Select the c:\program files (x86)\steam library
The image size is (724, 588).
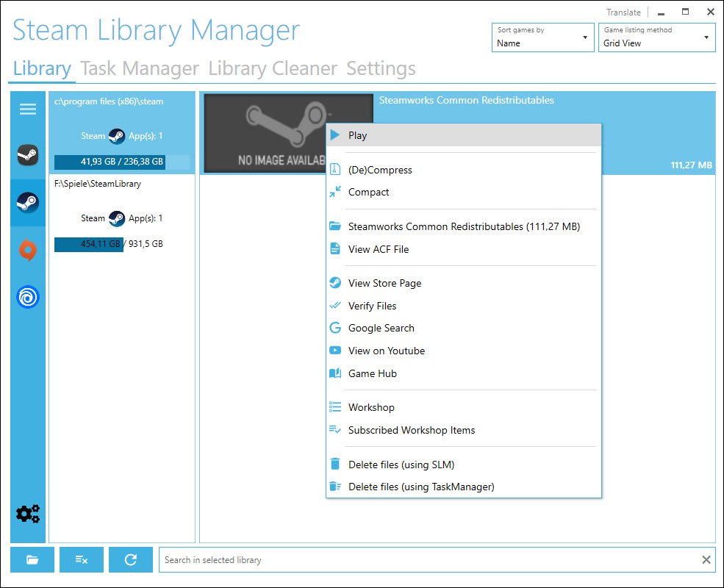tap(122, 132)
